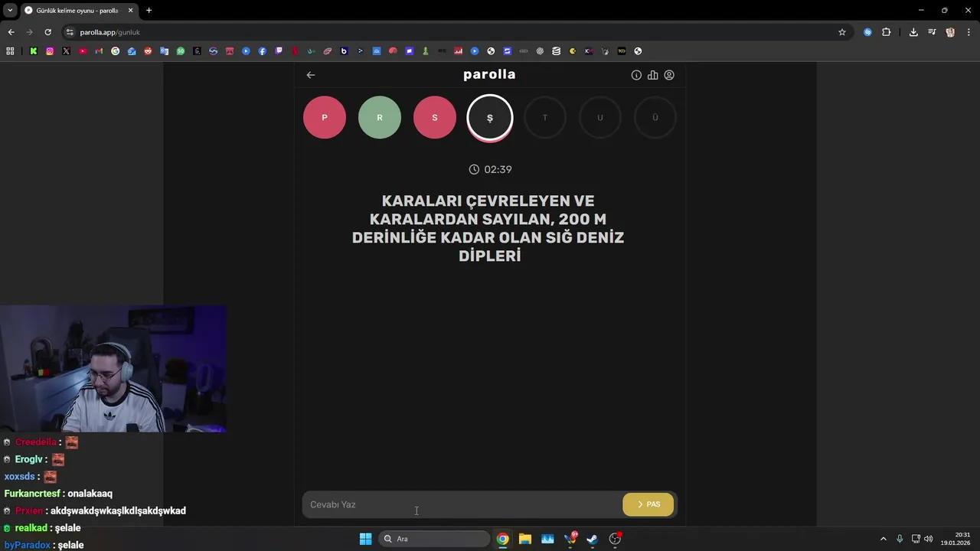
Task: Click the chat username Furkancrtesf
Action: tap(32, 494)
